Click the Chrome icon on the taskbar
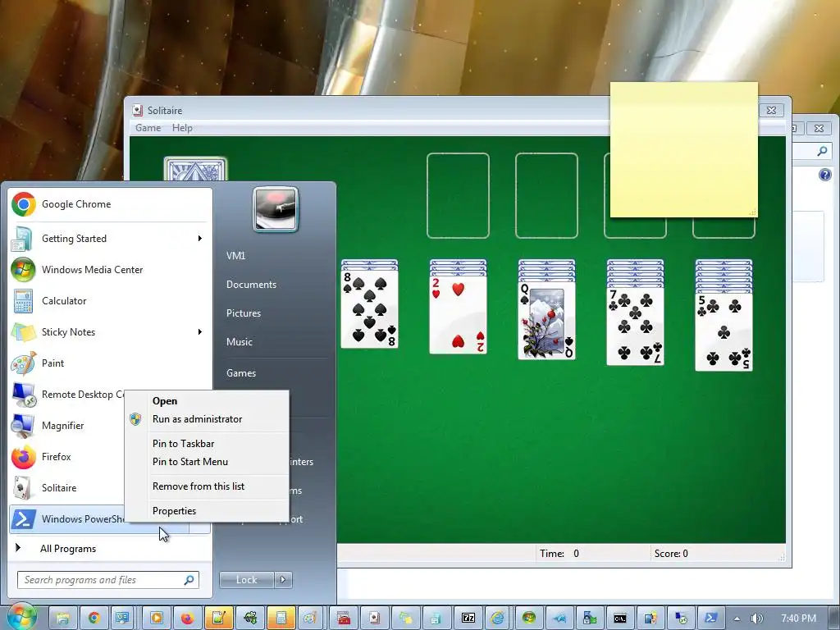 tap(94, 618)
